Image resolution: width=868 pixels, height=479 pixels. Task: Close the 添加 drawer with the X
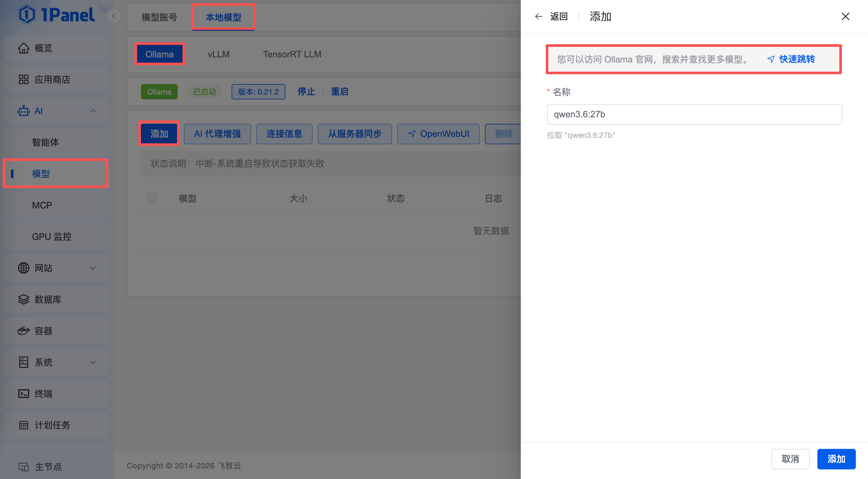(845, 16)
